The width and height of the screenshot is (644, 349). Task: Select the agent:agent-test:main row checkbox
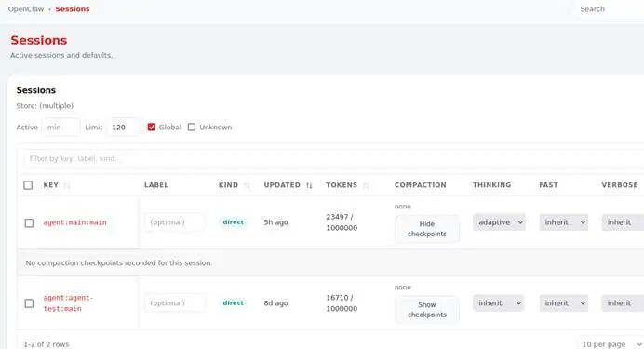tap(29, 303)
